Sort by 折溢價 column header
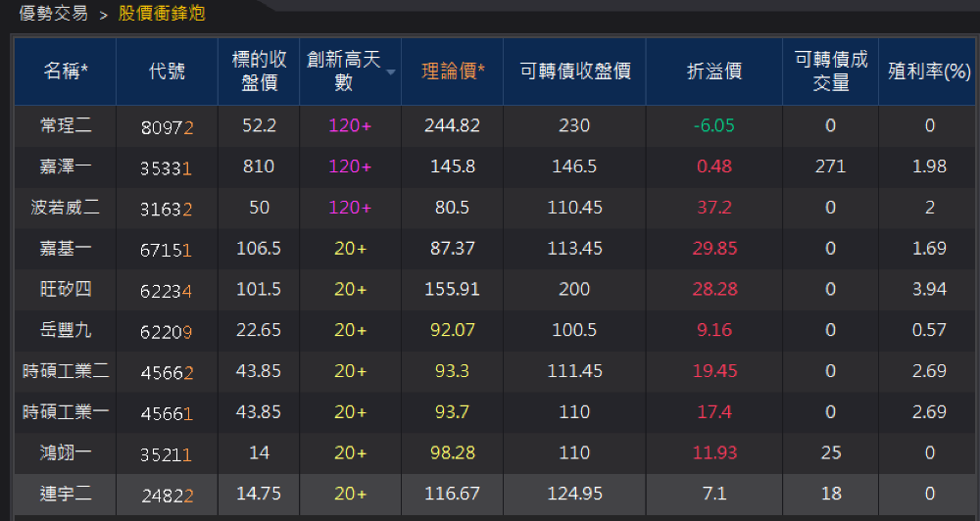The width and height of the screenshot is (980, 521). click(714, 71)
